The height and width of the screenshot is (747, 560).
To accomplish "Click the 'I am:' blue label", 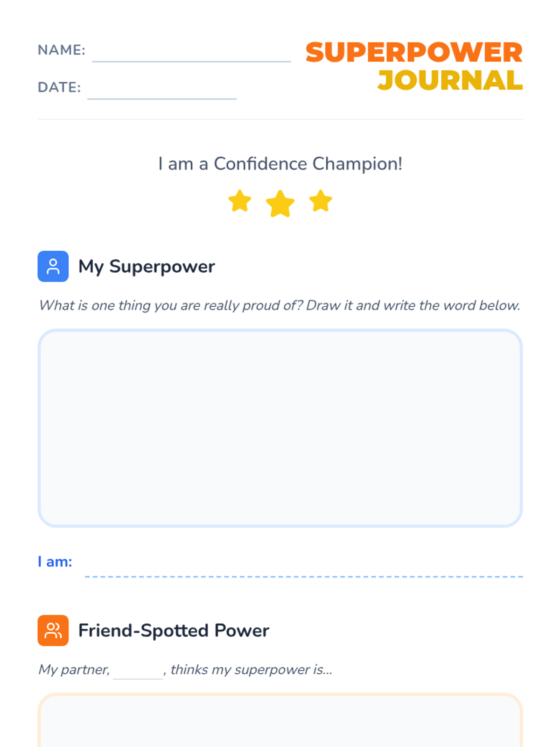I will (x=55, y=562).
